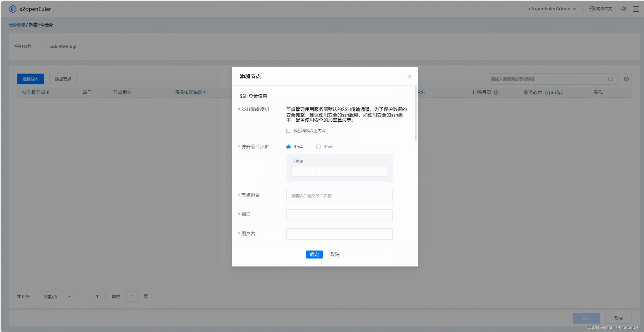This screenshot has width=644, height=332.
Task: Select the IPv6 radio button
Action: pyautogui.click(x=318, y=147)
